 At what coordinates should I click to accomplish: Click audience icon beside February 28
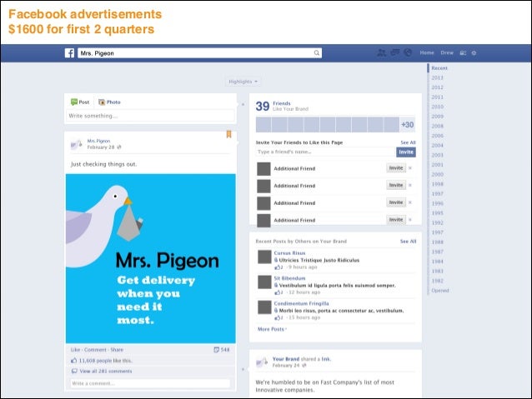tap(119, 147)
